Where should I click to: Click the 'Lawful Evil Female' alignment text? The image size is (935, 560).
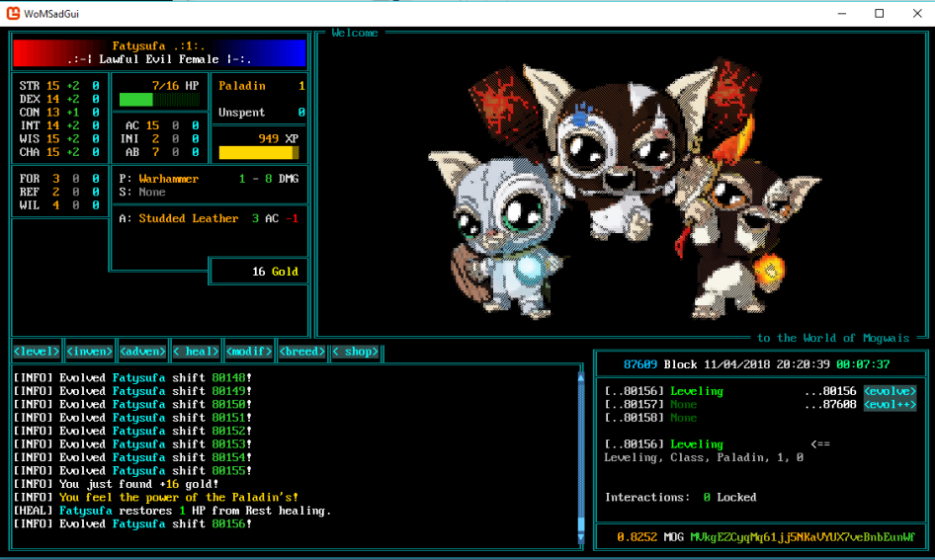pos(158,59)
